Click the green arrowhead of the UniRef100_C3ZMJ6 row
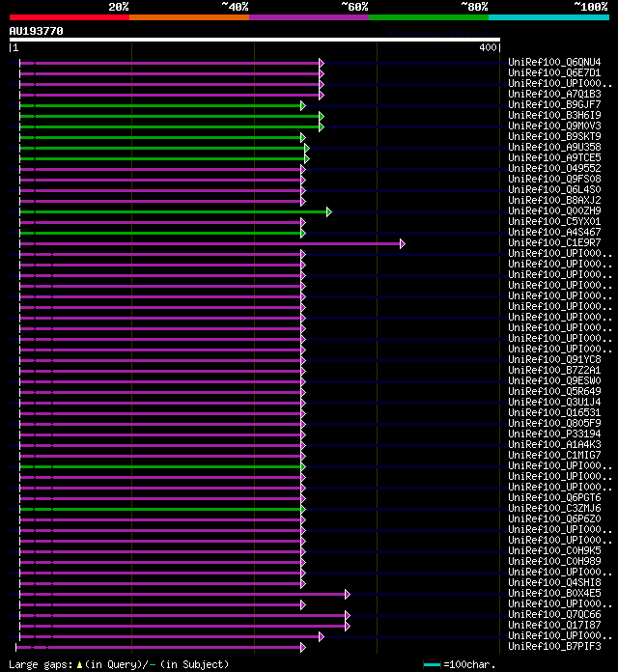The height and width of the screenshot is (672, 618). (x=303, y=510)
